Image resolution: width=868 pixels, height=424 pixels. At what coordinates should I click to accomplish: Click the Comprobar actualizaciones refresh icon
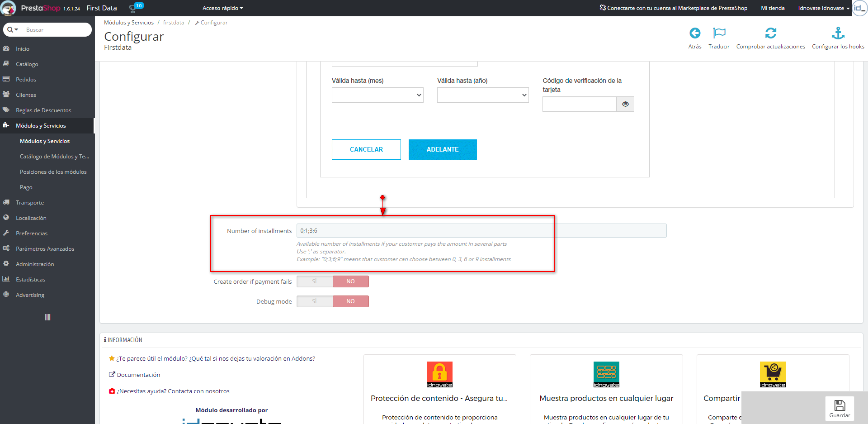click(771, 33)
